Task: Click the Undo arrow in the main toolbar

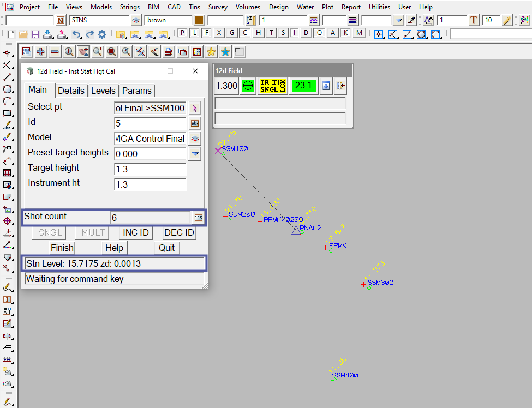Action: 76,34
